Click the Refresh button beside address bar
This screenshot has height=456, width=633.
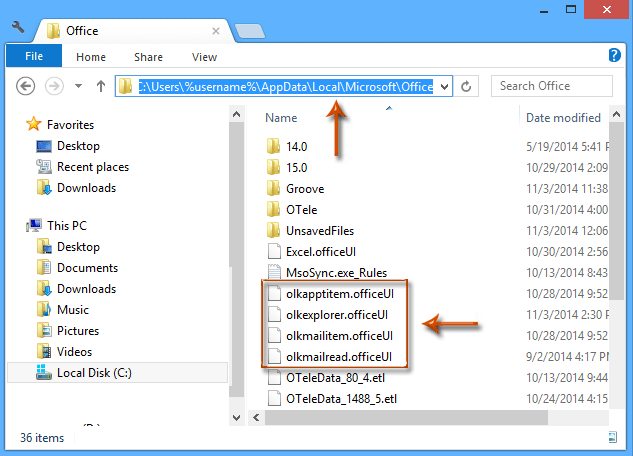467,87
